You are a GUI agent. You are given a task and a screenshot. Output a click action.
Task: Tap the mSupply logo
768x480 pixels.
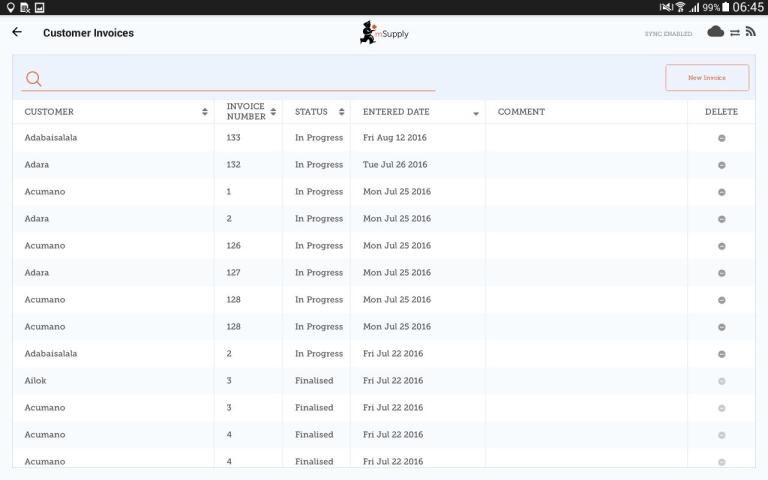click(x=384, y=33)
